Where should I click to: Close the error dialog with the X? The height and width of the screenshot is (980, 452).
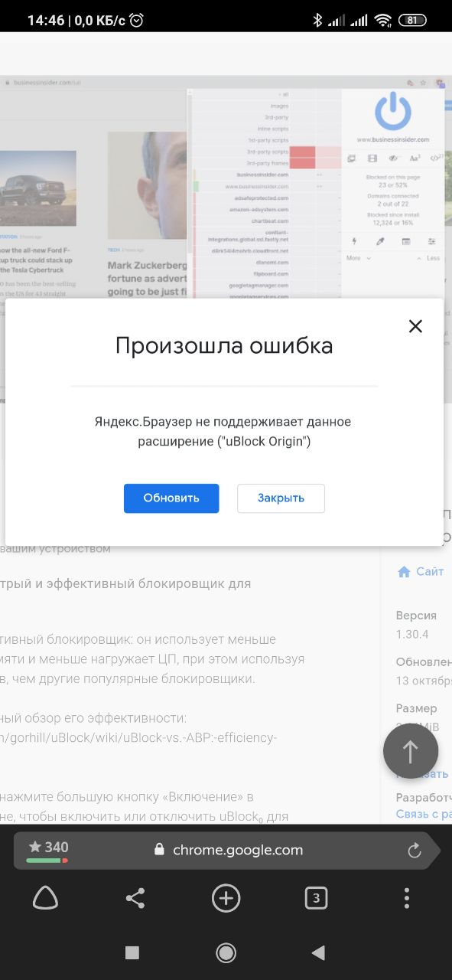tap(415, 326)
